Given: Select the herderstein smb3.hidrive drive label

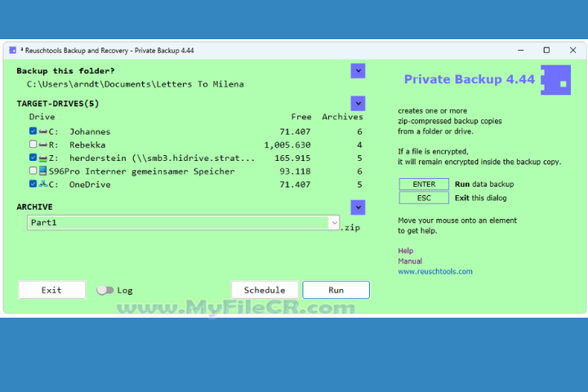Looking at the screenshot, I should click(162, 158).
